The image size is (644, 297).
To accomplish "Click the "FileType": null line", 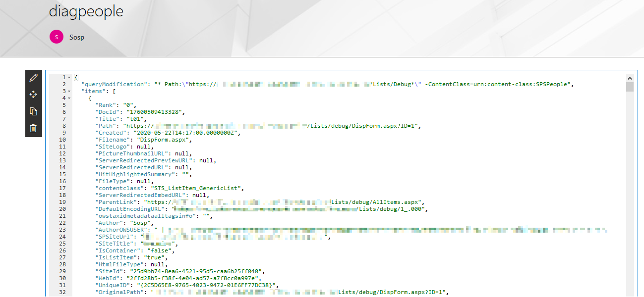I will point(124,181).
